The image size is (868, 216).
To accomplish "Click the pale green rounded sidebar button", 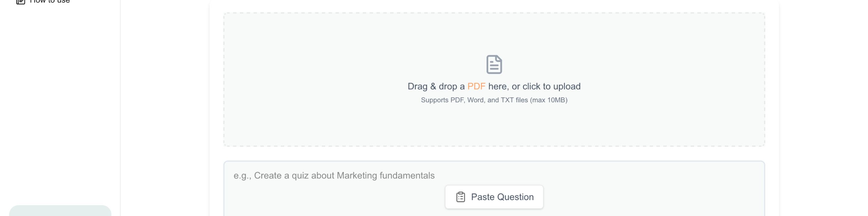I will click(x=60, y=211).
